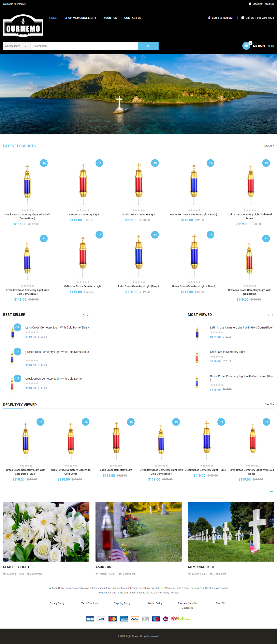The width and height of the screenshot is (277, 644).
Task: Click the American Express payment icon
Action: click(x=124, y=619)
